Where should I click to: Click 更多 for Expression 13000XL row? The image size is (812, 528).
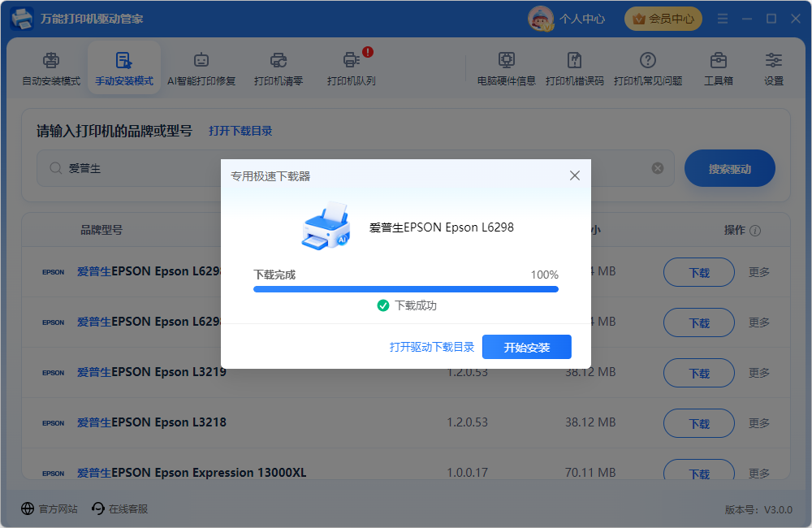(758, 473)
